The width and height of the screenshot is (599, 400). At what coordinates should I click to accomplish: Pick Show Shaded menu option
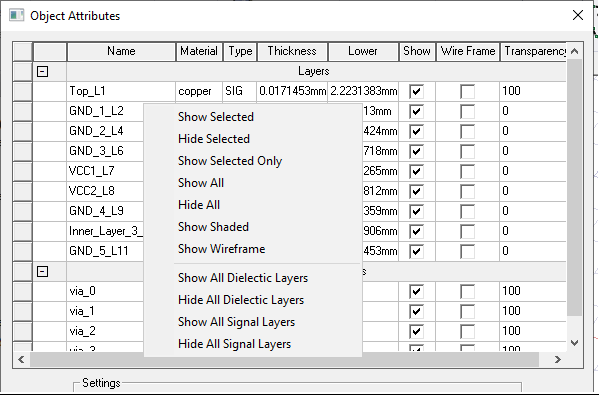click(253, 227)
